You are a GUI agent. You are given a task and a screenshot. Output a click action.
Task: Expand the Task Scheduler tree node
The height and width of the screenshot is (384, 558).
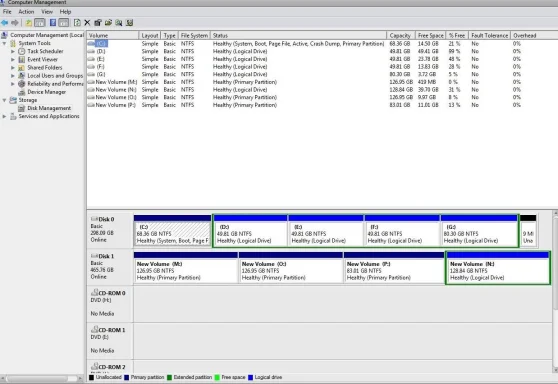tap(13, 51)
